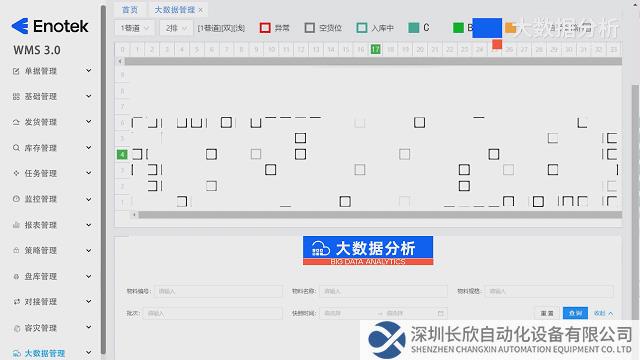Click the 批次 input field

point(212,313)
